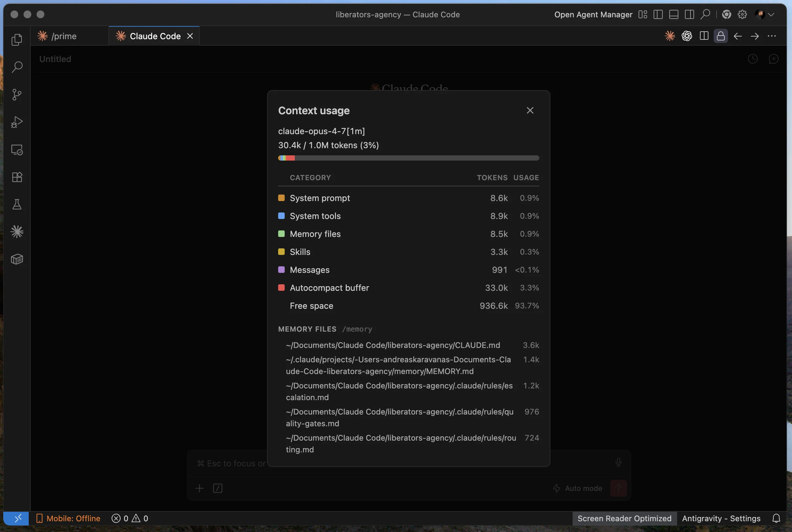Close the Claude Code tab

(190, 36)
